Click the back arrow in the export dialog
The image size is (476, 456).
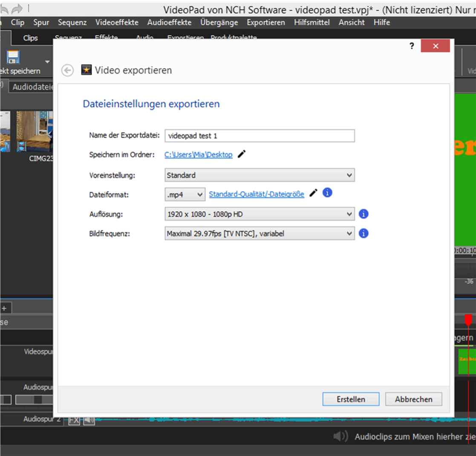[67, 70]
